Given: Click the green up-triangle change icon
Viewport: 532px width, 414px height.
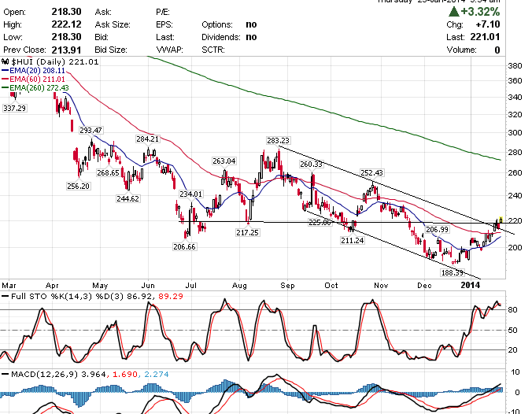Looking at the screenshot, I should click(454, 12).
